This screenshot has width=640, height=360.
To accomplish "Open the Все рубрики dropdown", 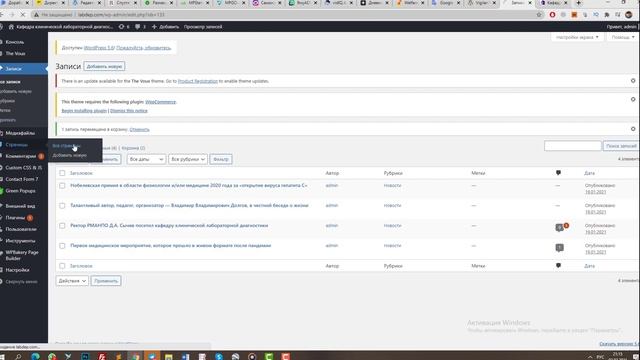I will [x=188, y=159].
